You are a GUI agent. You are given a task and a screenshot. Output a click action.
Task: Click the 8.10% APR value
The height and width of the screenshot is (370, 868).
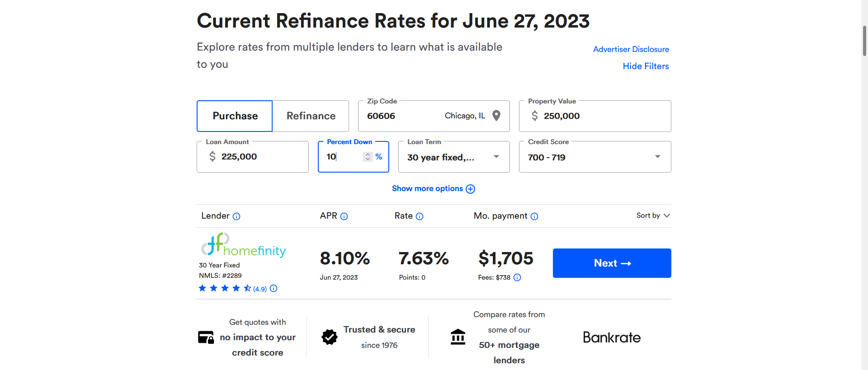[345, 258]
